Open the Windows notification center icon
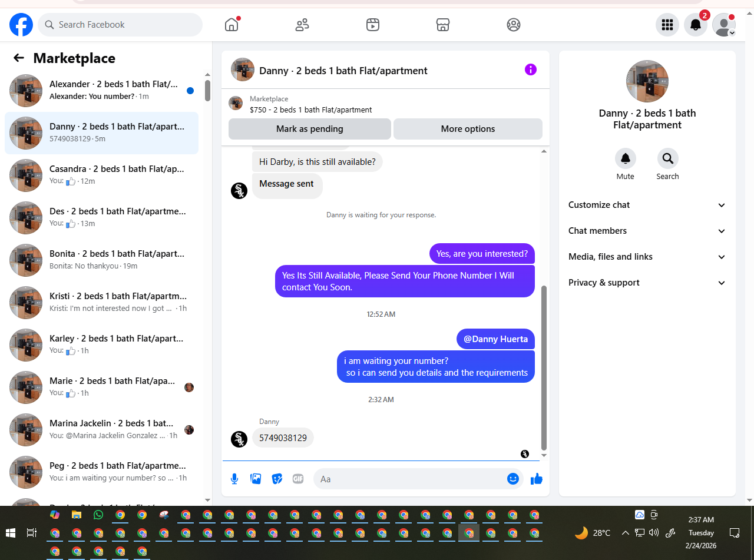Viewport: 754px width, 560px height. (x=735, y=533)
